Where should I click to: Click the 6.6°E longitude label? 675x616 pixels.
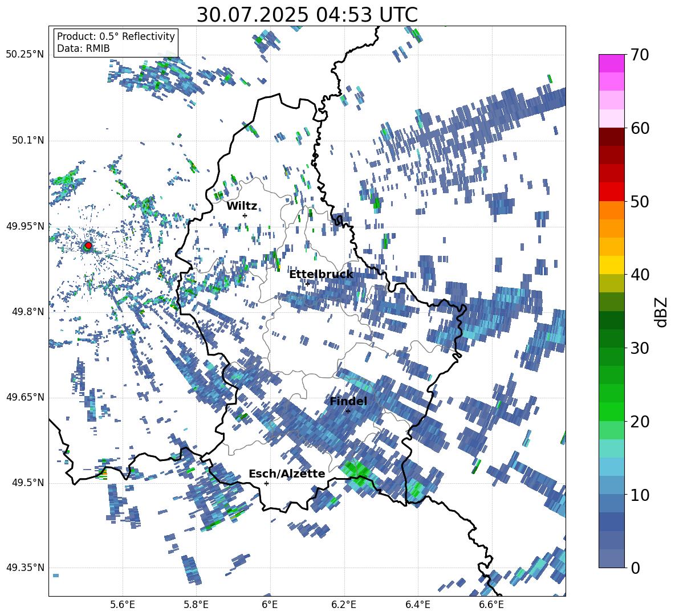491,605
